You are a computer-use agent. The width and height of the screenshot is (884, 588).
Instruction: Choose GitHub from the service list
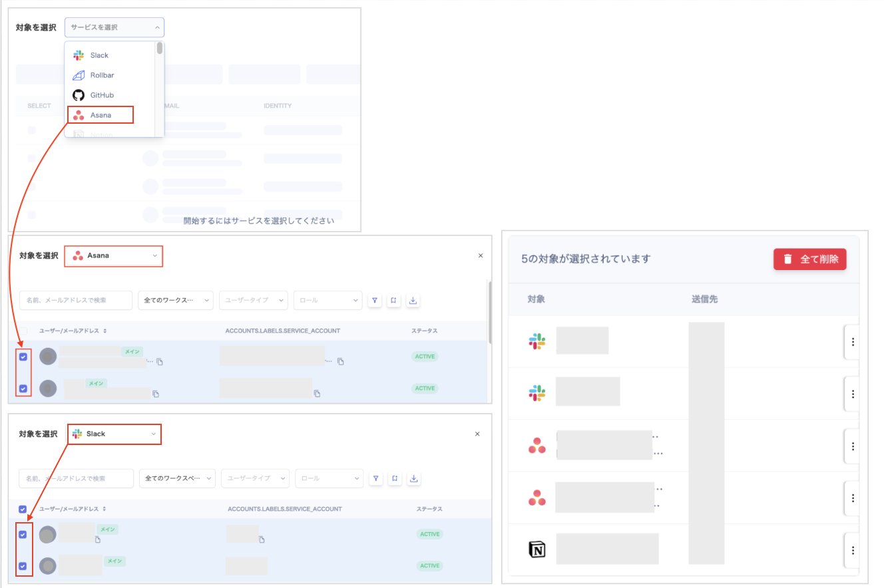[x=110, y=95]
